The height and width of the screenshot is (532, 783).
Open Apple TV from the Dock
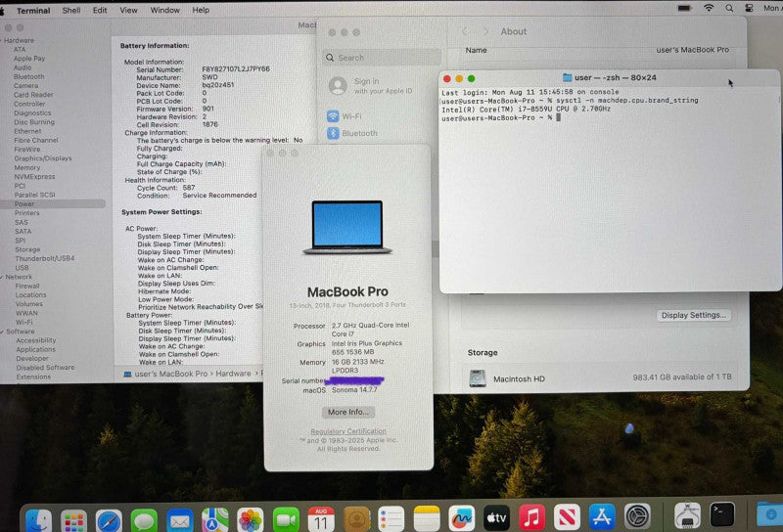click(497, 518)
